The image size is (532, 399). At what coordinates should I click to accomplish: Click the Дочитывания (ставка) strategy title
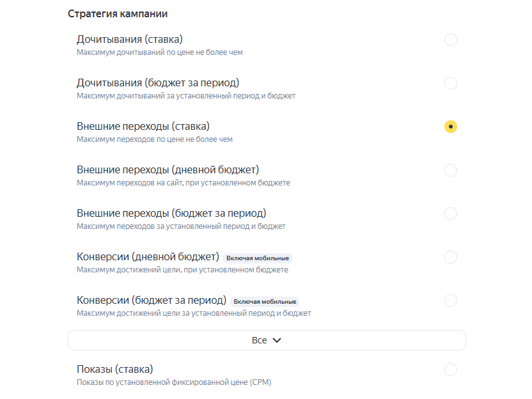(x=130, y=40)
